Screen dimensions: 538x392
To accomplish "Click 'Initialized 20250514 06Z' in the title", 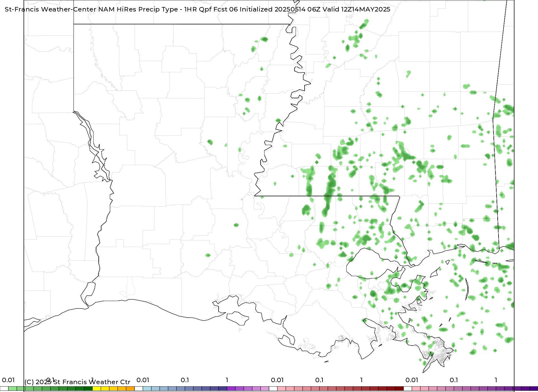I will (x=280, y=9).
